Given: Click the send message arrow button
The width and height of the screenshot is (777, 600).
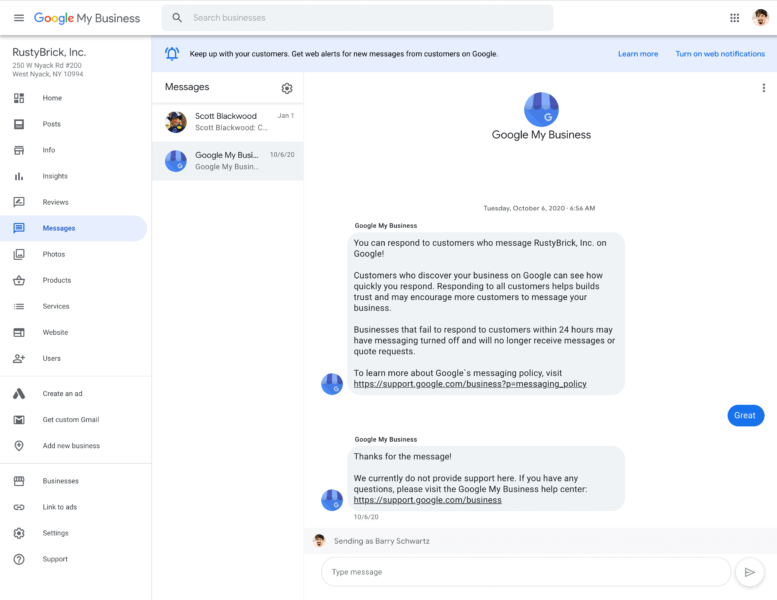Looking at the screenshot, I should (x=750, y=572).
